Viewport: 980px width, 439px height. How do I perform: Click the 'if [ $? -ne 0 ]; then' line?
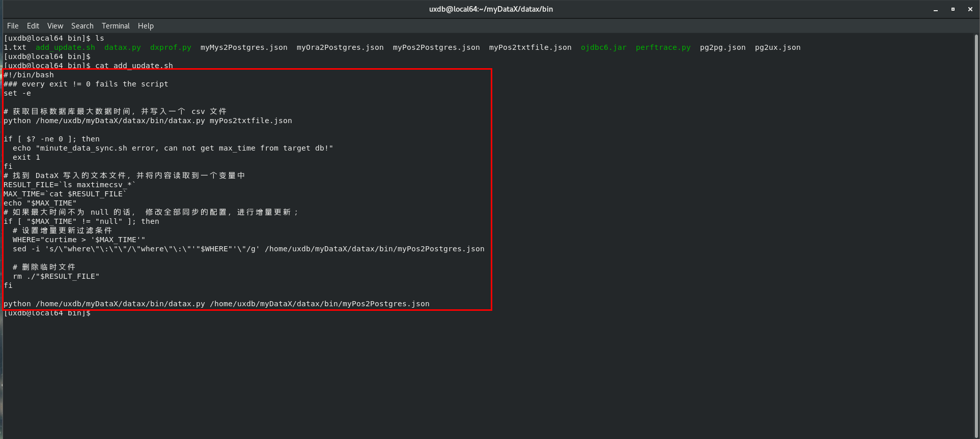tap(51, 139)
